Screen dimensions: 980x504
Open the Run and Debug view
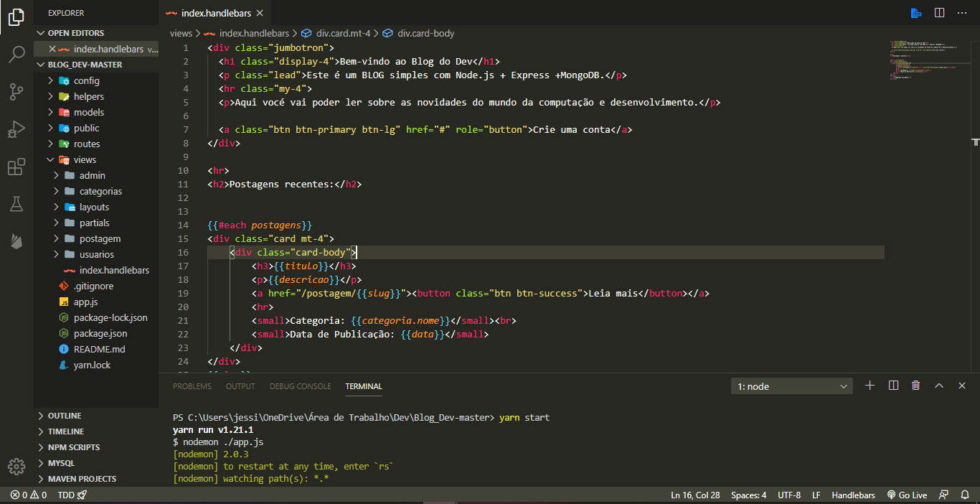pos(16,129)
